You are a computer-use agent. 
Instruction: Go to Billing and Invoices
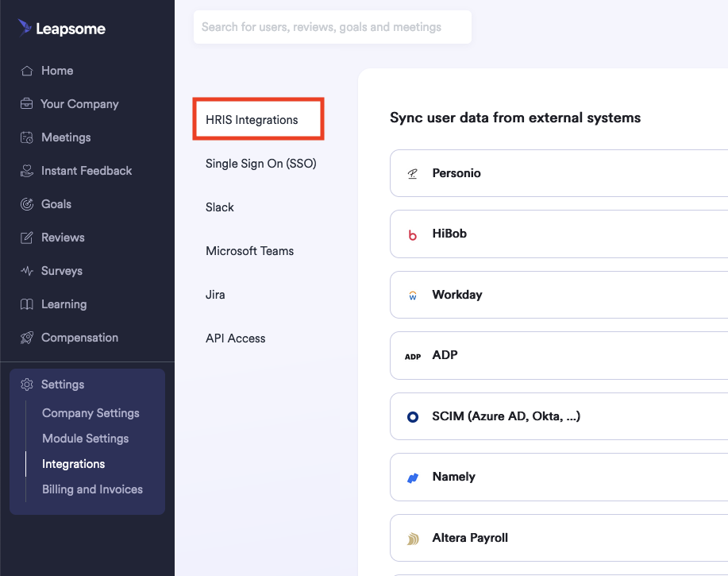(92, 489)
